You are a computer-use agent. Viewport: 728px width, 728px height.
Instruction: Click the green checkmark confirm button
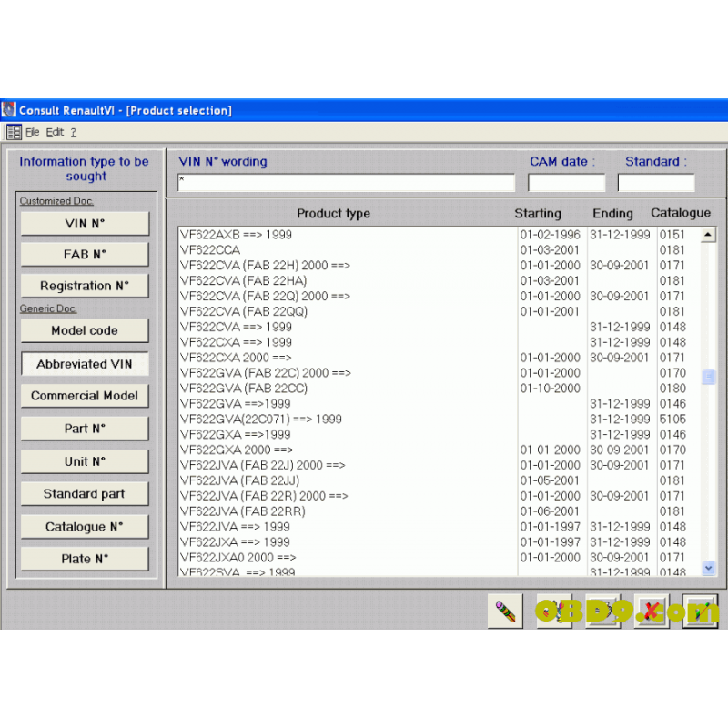pos(700,611)
